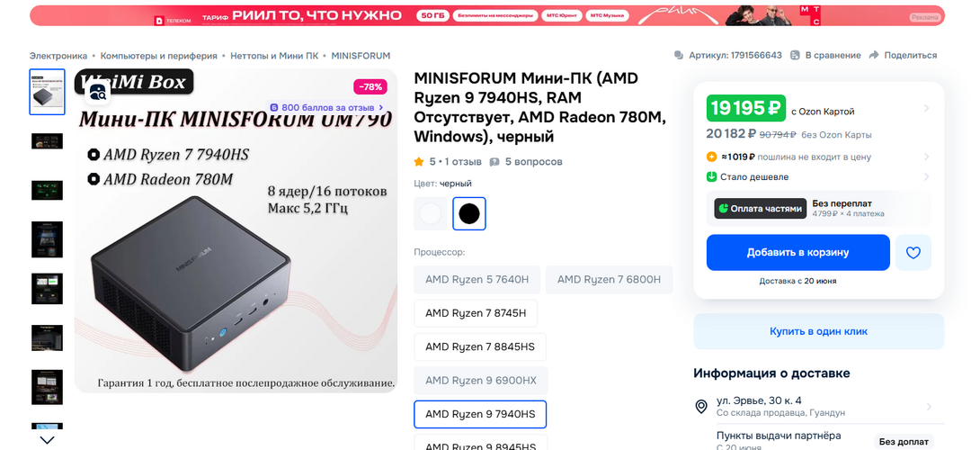Choose AMD Ryzen 5 7640H processor option
Screen dimensions: 980x450
click(x=477, y=280)
